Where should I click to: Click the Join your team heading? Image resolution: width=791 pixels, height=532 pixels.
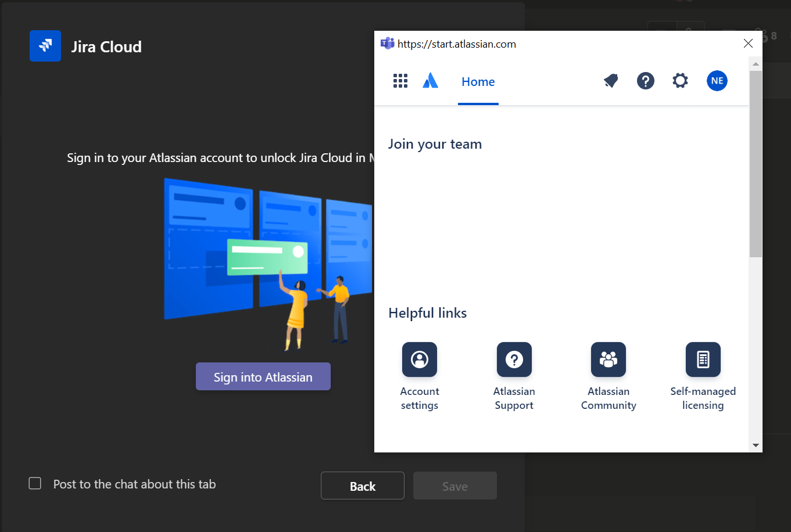[x=435, y=144]
